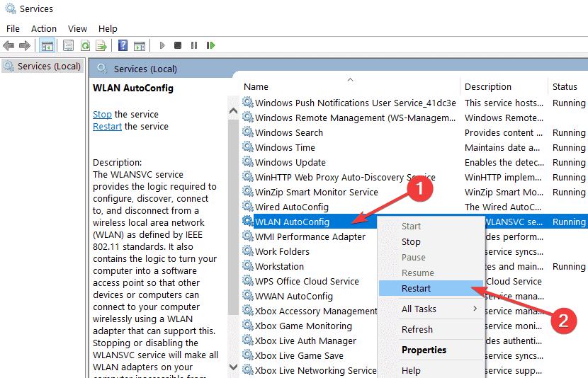Click Pause Service toolbar icon
Image resolution: width=588 pixels, height=378 pixels.
tap(194, 46)
